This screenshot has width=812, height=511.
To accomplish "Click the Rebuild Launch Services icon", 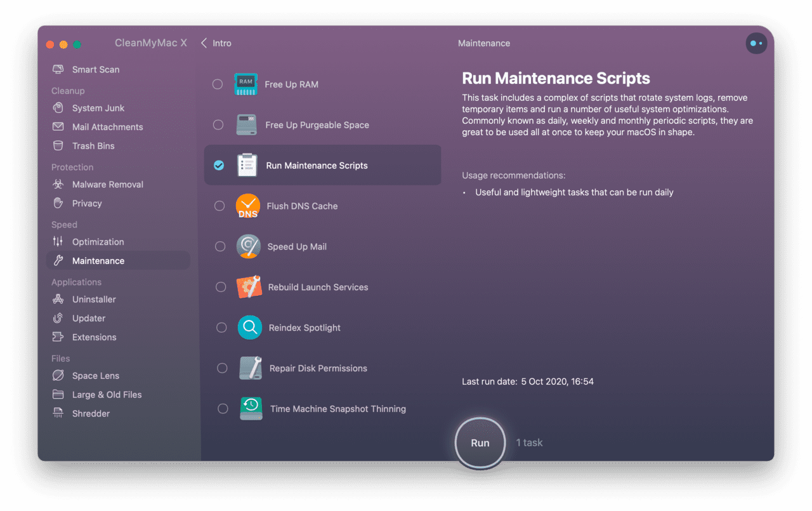I will click(x=249, y=287).
